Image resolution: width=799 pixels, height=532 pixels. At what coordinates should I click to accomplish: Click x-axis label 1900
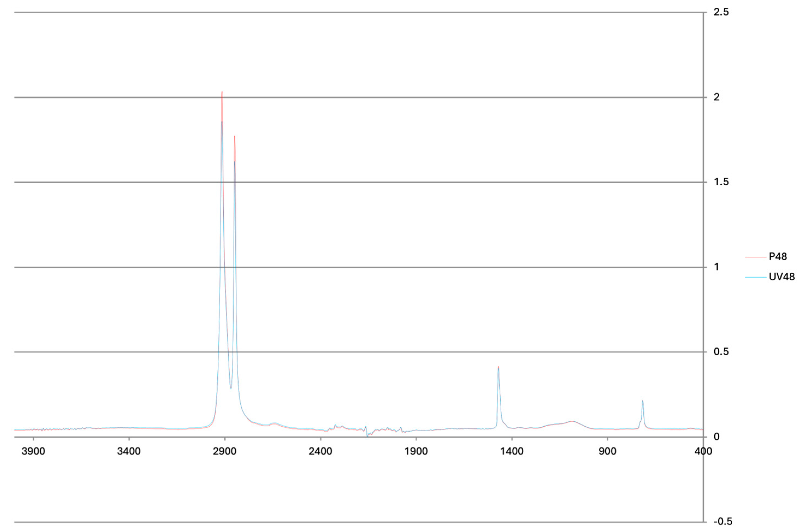pyautogui.click(x=416, y=451)
